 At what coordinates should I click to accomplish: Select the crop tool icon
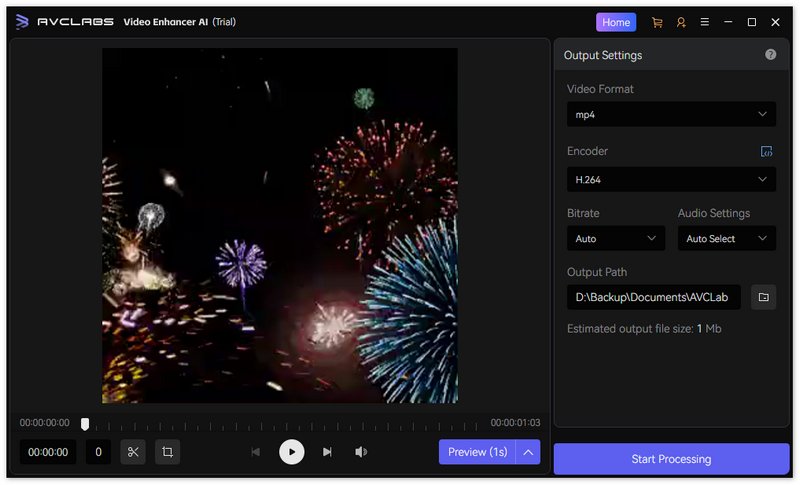(x=168, y=452)
